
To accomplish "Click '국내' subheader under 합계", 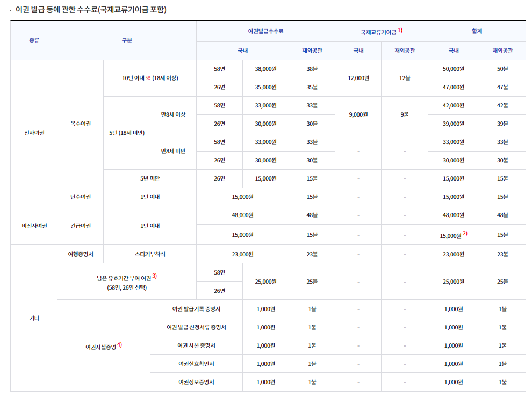I will 454,51.
